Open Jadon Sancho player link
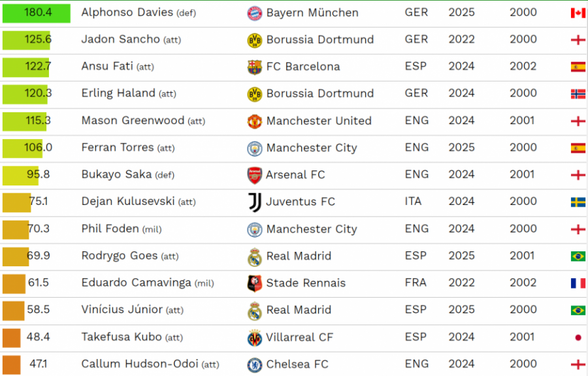 (120, 39)
